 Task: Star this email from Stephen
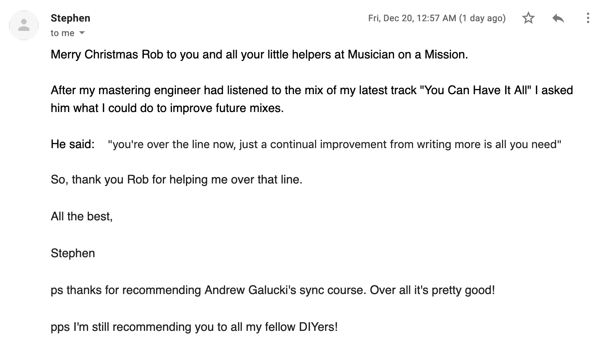coord(528,18)
